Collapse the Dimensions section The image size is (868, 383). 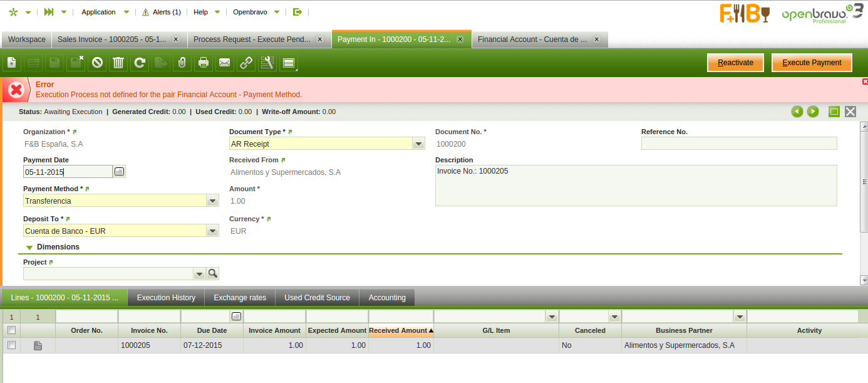click(x=29, y=248)
